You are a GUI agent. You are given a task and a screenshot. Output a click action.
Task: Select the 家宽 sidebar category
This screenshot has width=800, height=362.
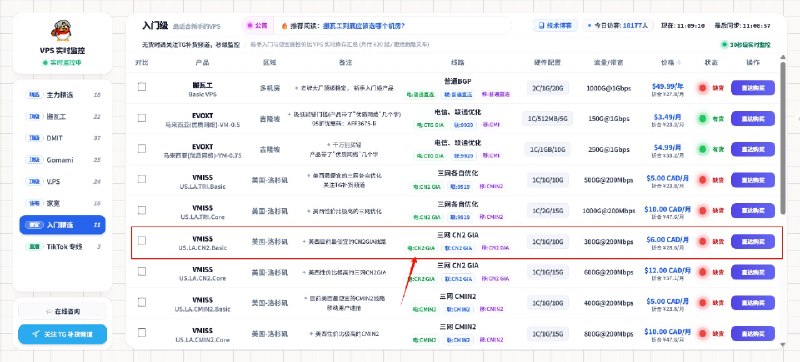pyautogui.click(x=62, y=203)
